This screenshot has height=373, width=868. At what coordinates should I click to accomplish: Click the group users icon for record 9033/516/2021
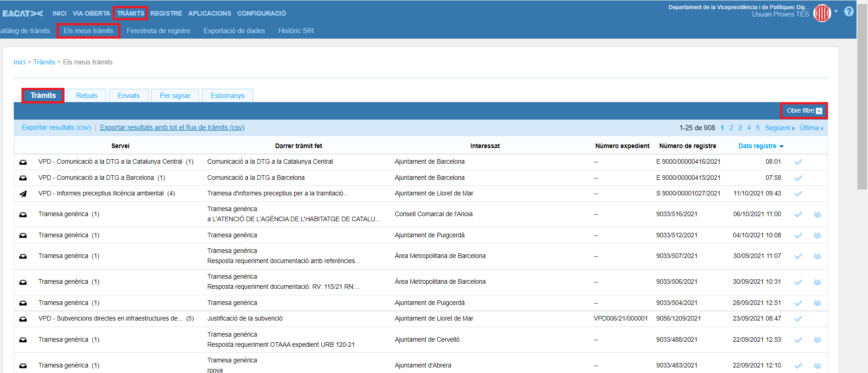pos(817,214)
